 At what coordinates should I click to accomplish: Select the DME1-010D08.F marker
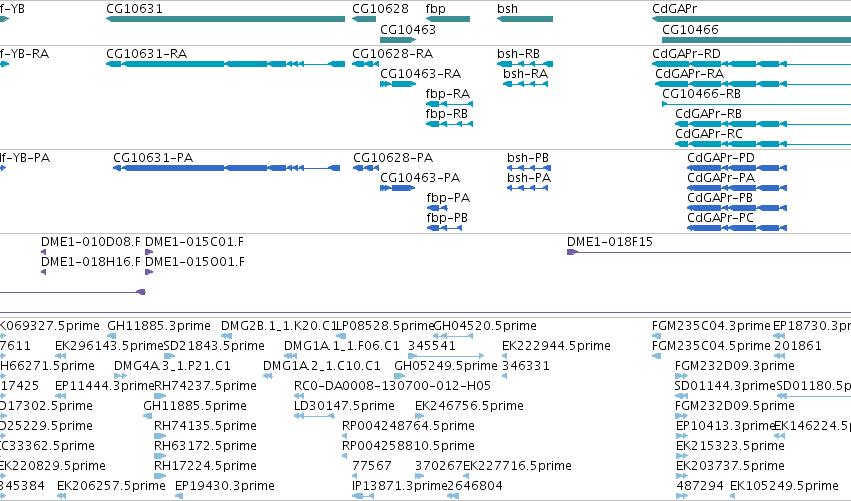(x=43, y=252)
